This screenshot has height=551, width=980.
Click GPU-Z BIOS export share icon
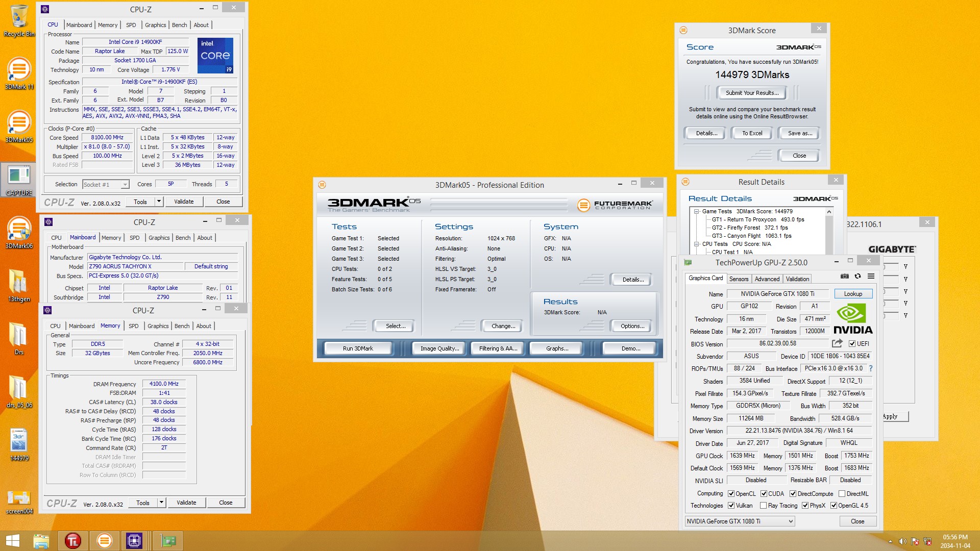pos(837,343)
